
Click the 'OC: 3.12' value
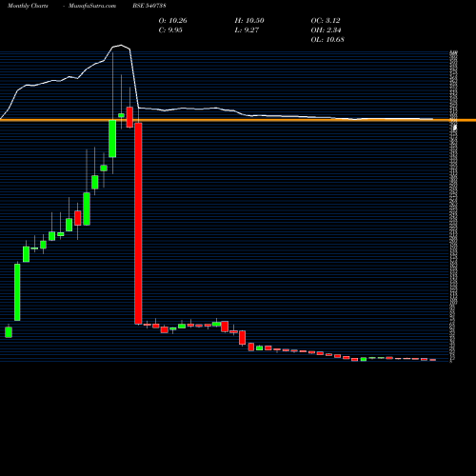click(x=326, y=20)
